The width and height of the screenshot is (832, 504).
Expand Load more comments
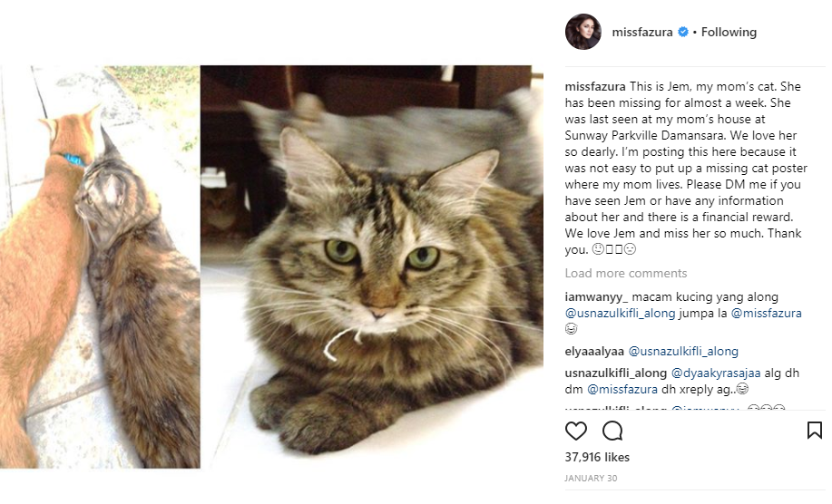[x=626, y=273]
